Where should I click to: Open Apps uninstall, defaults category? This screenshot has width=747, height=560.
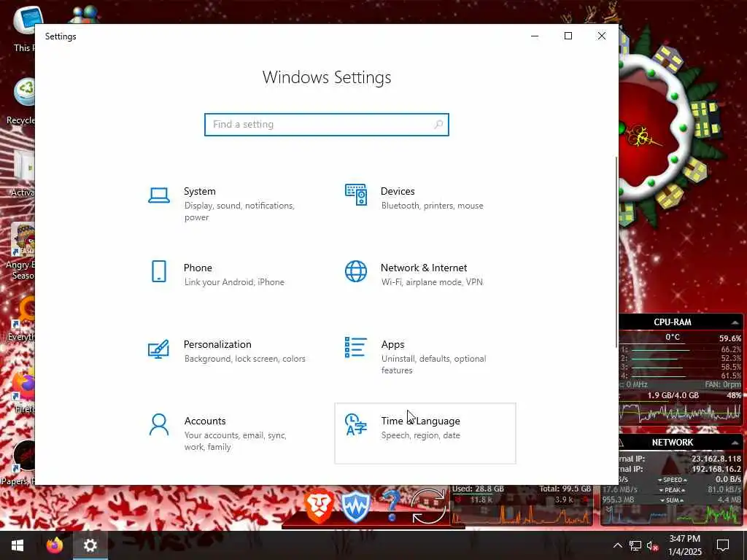click(425, 357)
